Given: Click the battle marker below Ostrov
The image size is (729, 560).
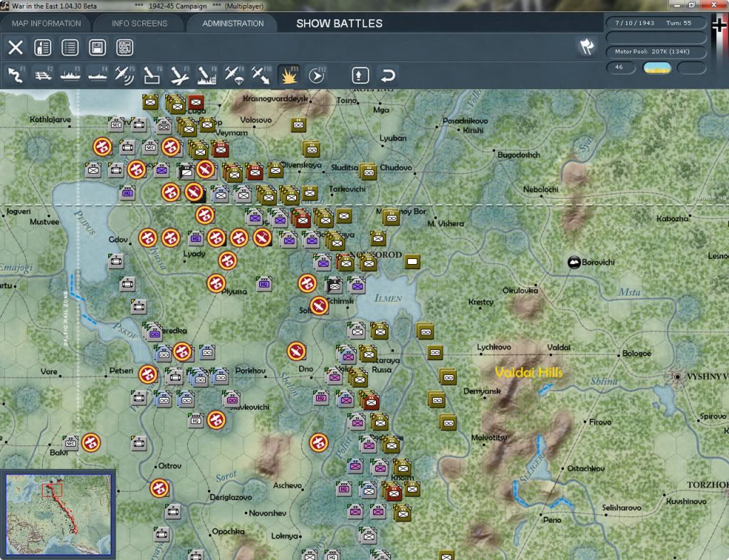Looking at the screenshot, I should coord(159,488).
